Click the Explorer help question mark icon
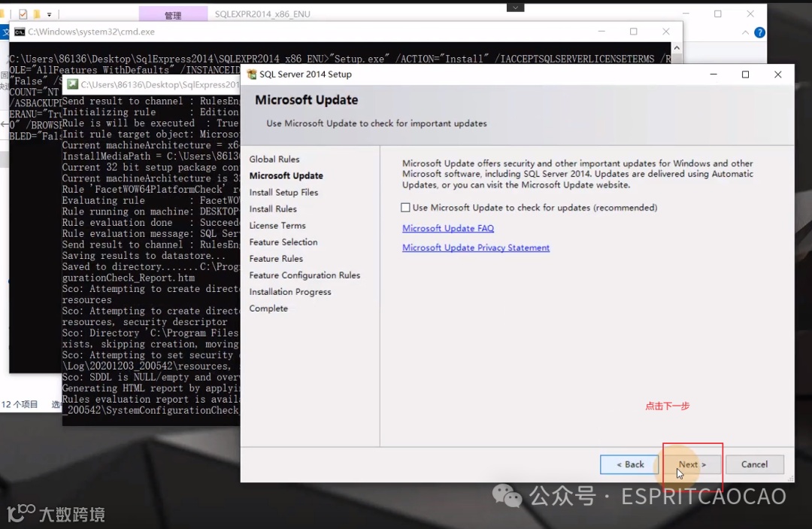Image resolution: width=812 pixels, height=529 pixels. point(759,32)
